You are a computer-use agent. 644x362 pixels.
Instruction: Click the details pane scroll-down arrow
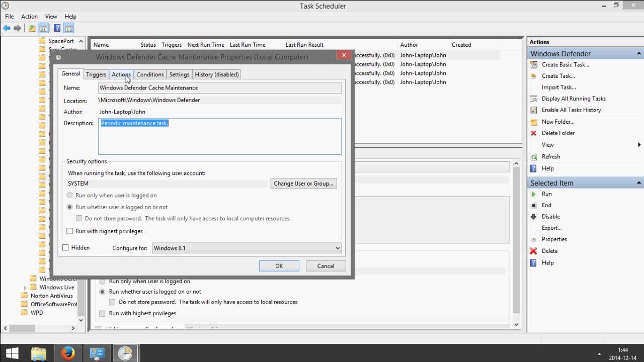(x=516, y=325)
